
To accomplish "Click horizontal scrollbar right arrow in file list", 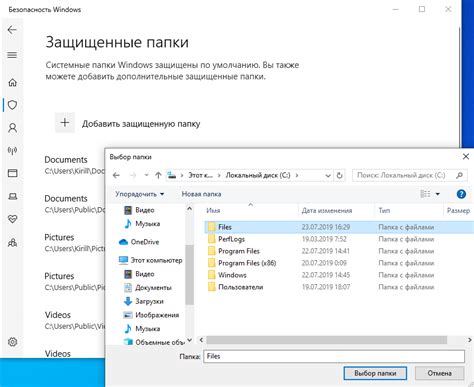I will (469, 340).
